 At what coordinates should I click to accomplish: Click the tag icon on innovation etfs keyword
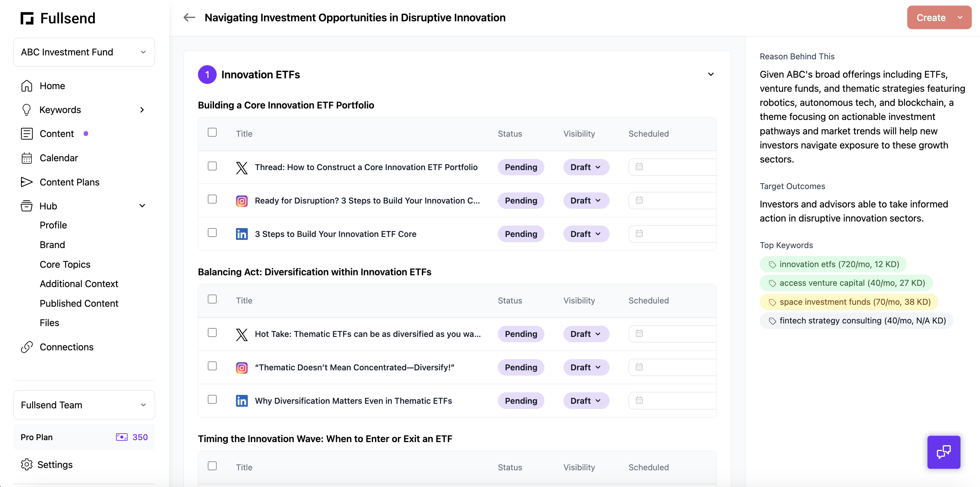click(772, 265)
